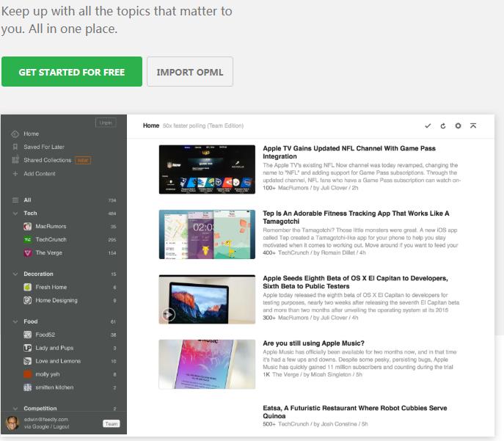Click the Home Designing feed icon
The width and height of the screenshot is (504, 441).
tap(28, 300)
